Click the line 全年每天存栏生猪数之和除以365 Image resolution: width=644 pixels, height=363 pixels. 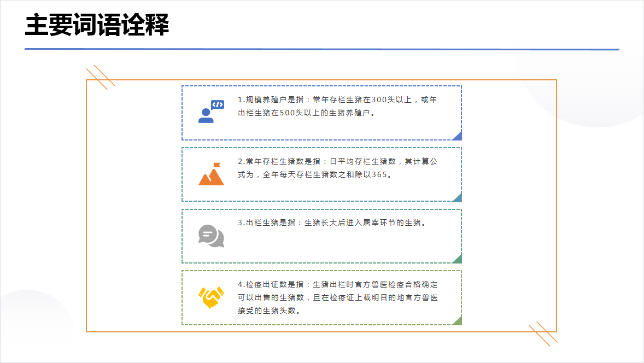point(327,174)
